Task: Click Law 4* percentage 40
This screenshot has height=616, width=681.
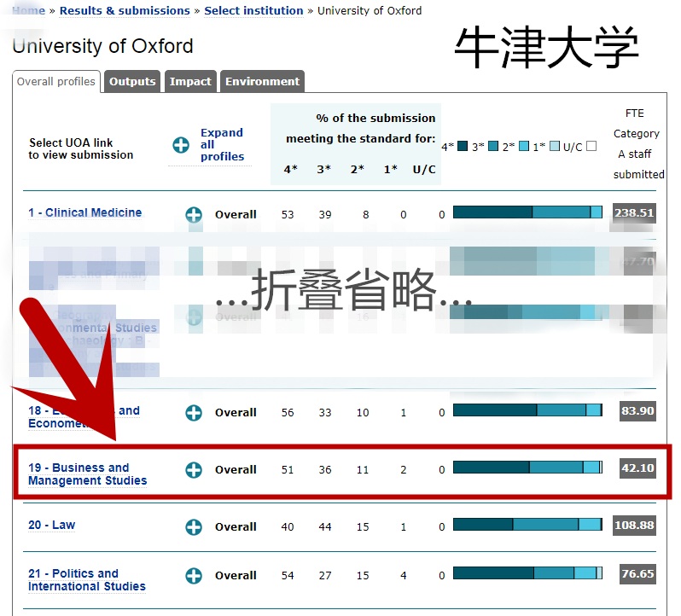Action: [288, 527]
